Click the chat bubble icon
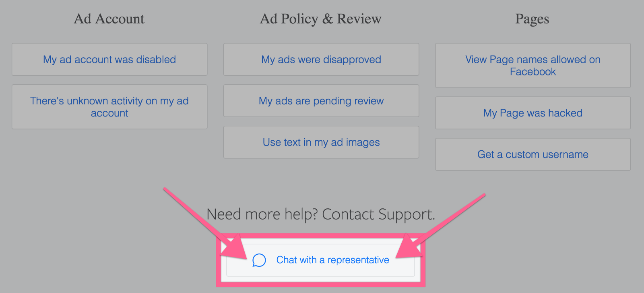Image resolution: width=644 pixels, height=293 pixels. click(259, 260)
